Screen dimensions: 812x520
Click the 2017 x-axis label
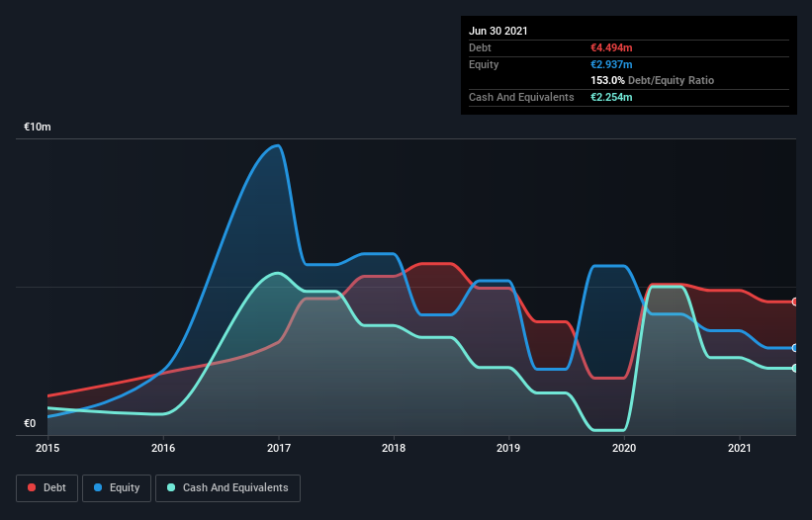point(279,448)
